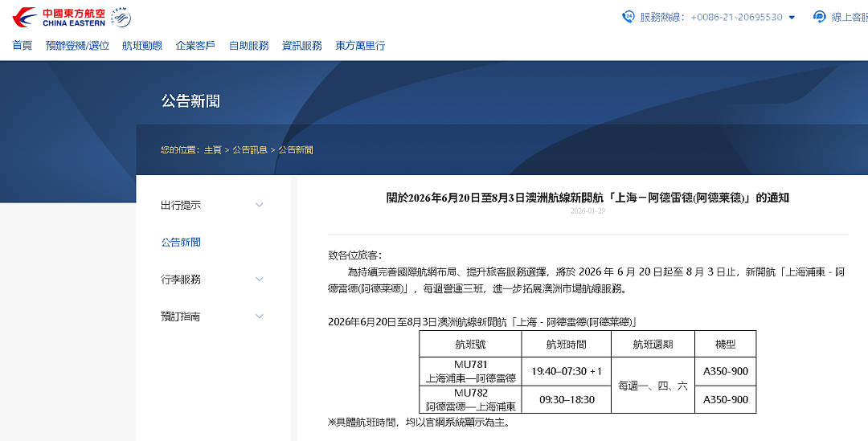Select 行李服務 in the sidebar
Image resolution: width=868 pixels, height=441 pixels.
(181, 279)
